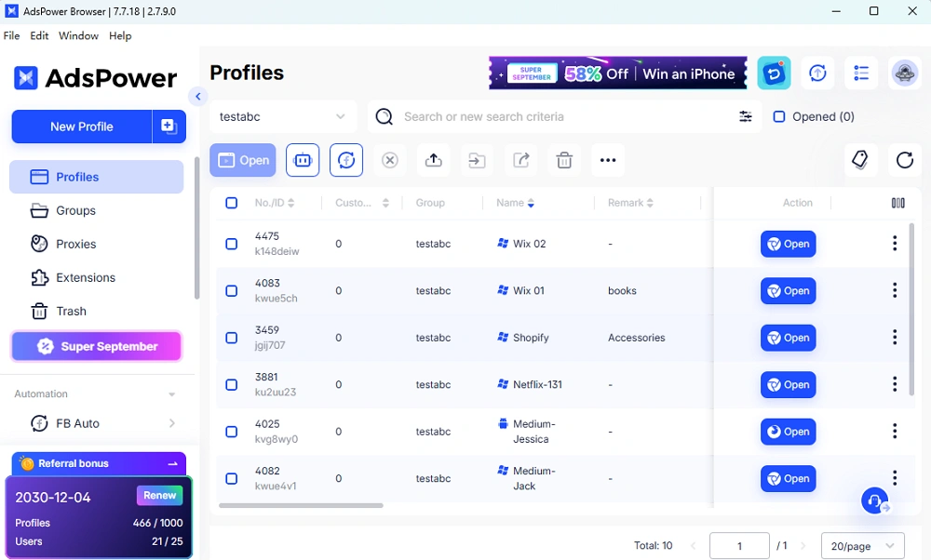Click the upload icon in the toolbar
Image resolution: width=931 pixels, height=560 pixels.
tap(433, 160)
